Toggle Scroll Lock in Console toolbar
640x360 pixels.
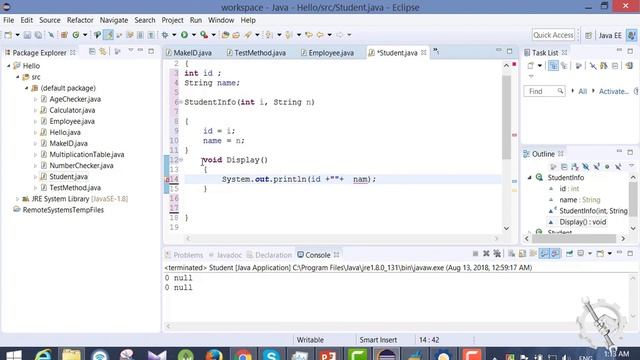coord(522,254)
